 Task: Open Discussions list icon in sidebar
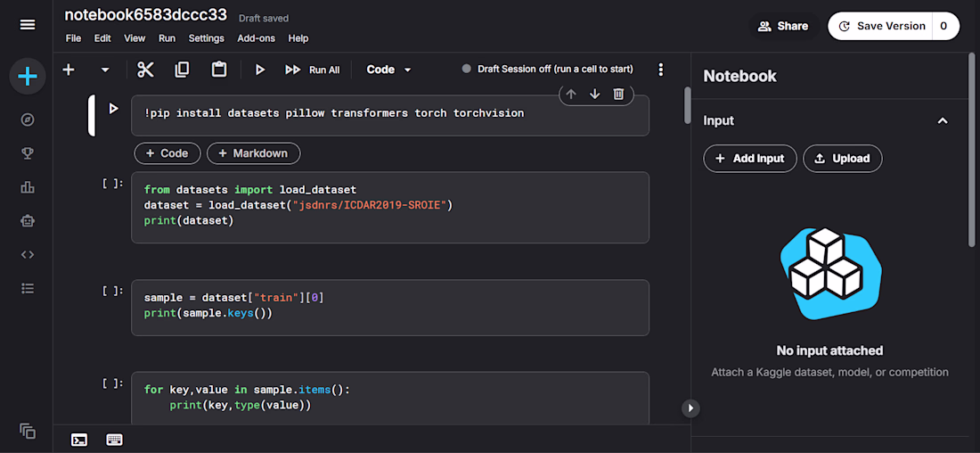28,288
